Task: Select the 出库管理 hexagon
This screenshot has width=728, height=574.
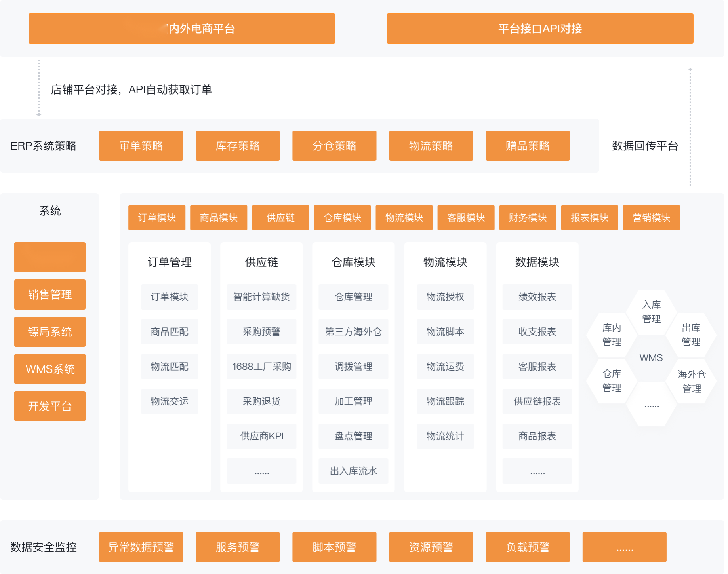Action: point(691,335)
